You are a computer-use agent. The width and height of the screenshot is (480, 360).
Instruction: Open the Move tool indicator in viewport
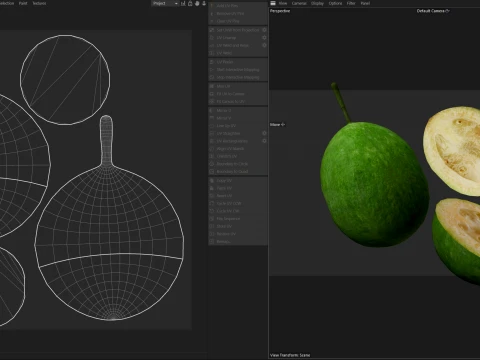click(x=277, y=125)
